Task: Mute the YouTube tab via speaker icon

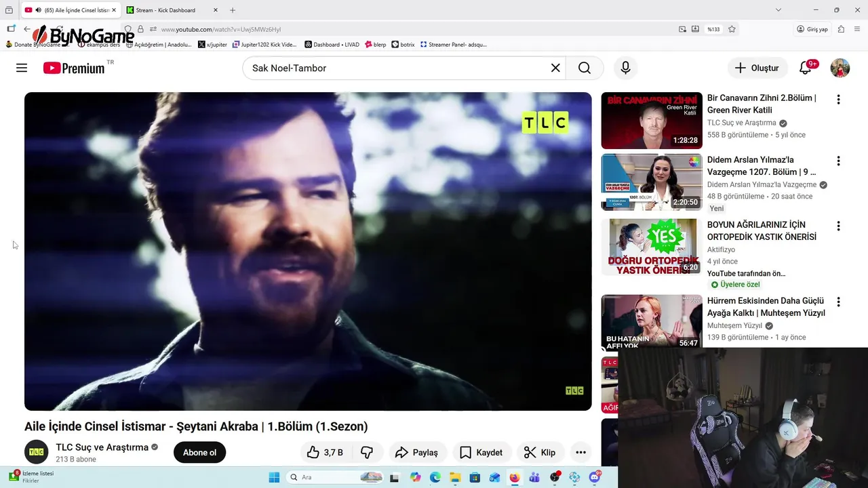Action: click(x=38, y=10)
